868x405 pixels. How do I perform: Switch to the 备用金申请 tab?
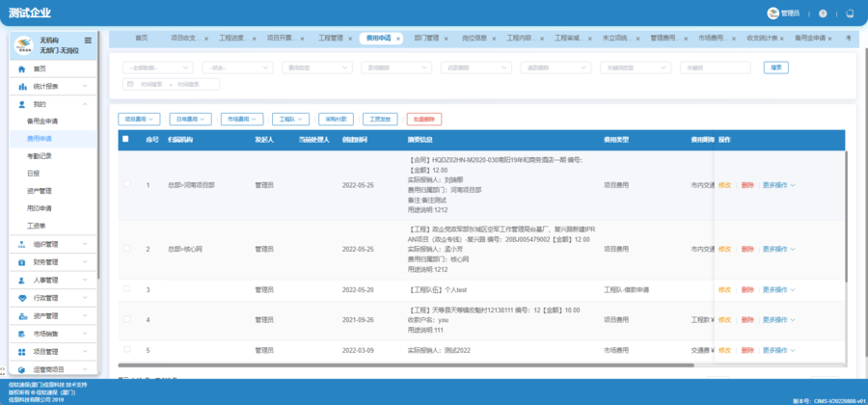pyautogui.click(x=810, y=39)
